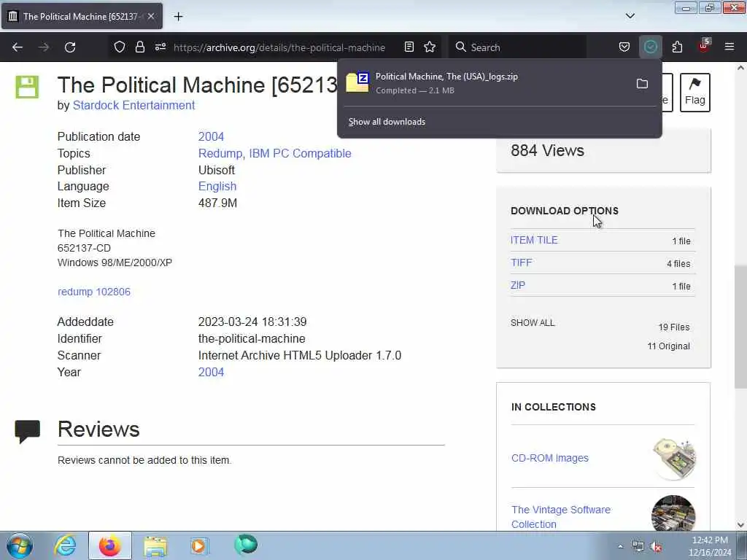Click the archive.org address bar
This screenshot has height=560, width=747.
tap(279, 47)
